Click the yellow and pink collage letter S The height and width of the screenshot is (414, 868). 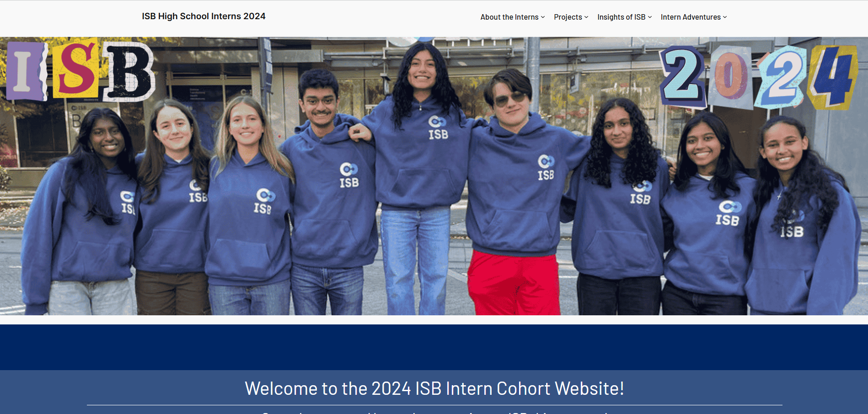coord(75,69)
